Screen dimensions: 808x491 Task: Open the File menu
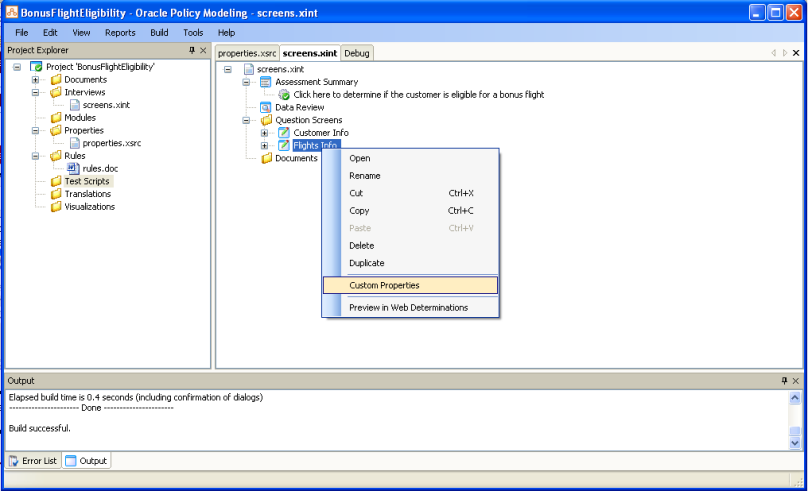22,32
